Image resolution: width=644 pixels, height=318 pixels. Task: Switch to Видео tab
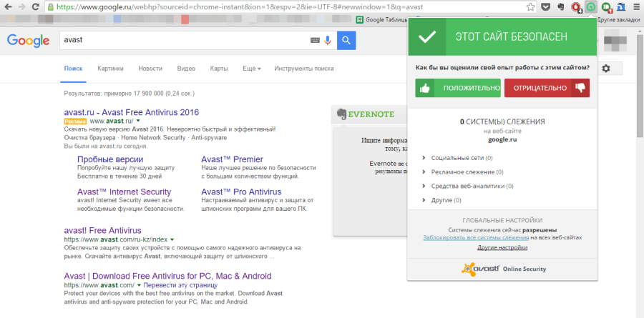click(x=186, y=69)
